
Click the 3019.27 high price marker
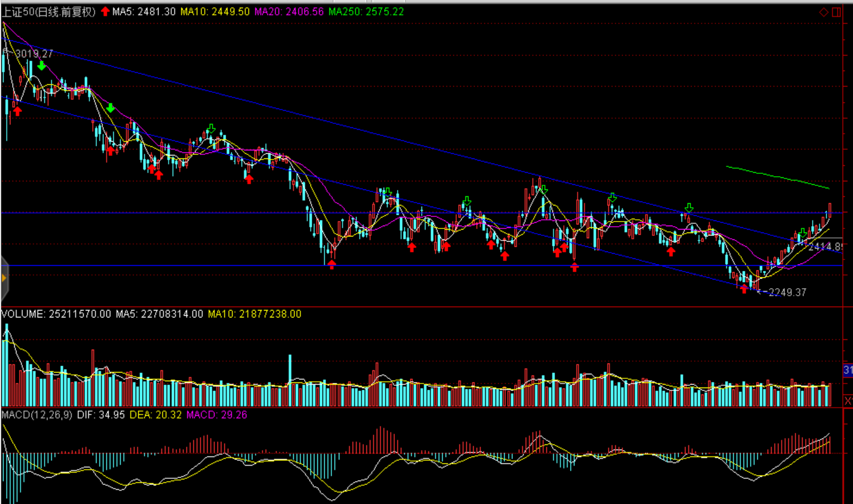pos(33,53)
